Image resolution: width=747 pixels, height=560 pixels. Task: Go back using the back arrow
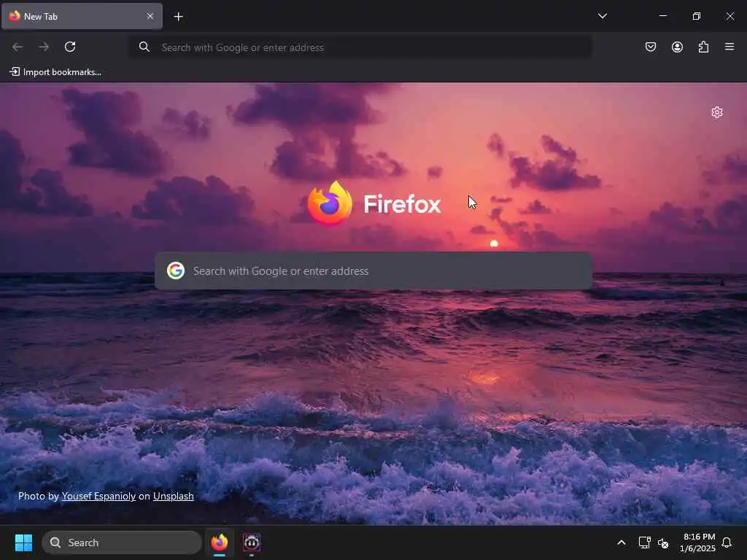coord(18,47)
